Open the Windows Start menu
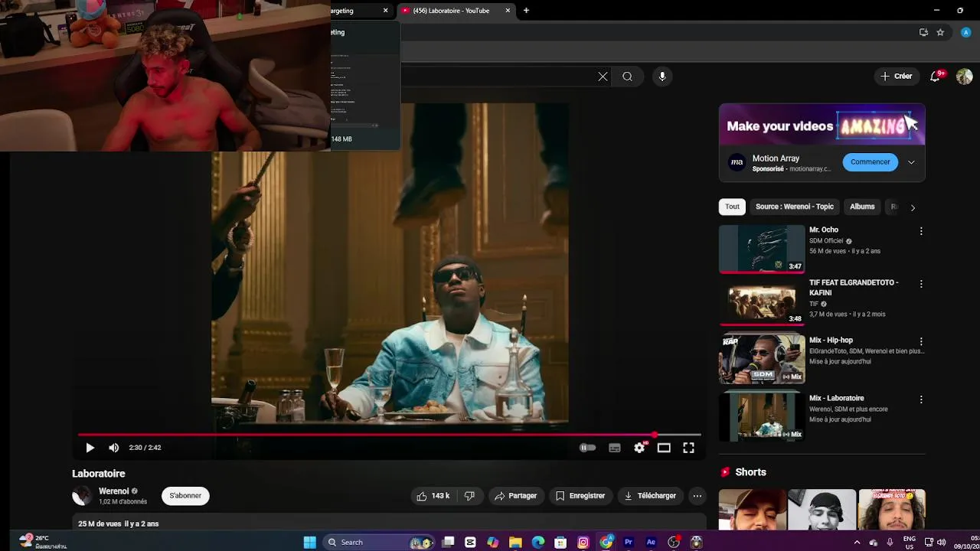 (309, 542)
